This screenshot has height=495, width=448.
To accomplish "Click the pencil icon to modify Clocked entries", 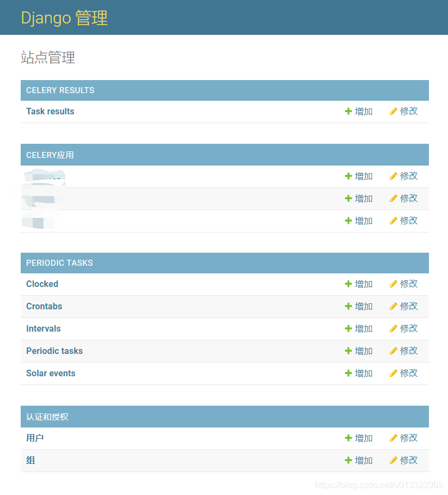I will coord(393,284).
